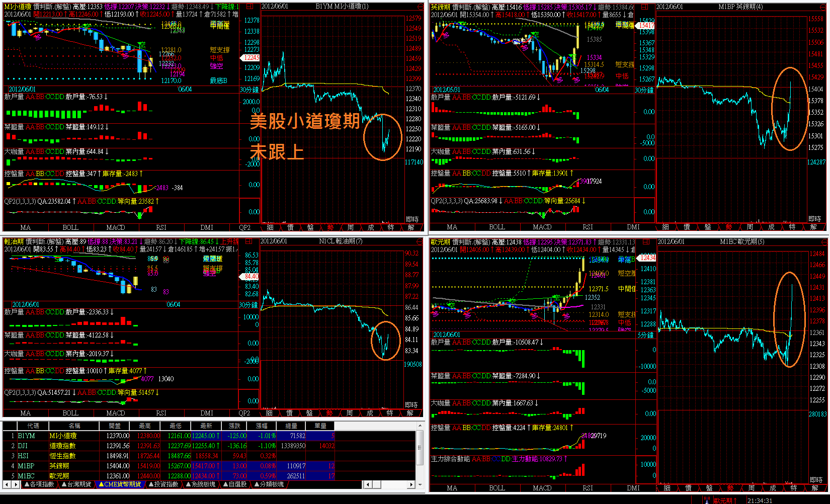The width and height of the screenshot is (830, 504).
Task: Click 30分鐘 timeframe label in 英鎊期 panel
Action: tap(644, 90)
